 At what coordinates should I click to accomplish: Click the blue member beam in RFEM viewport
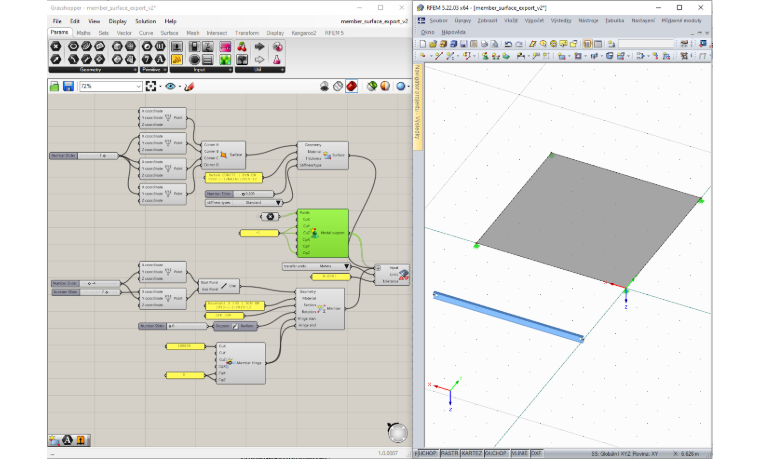pos(508,317)
